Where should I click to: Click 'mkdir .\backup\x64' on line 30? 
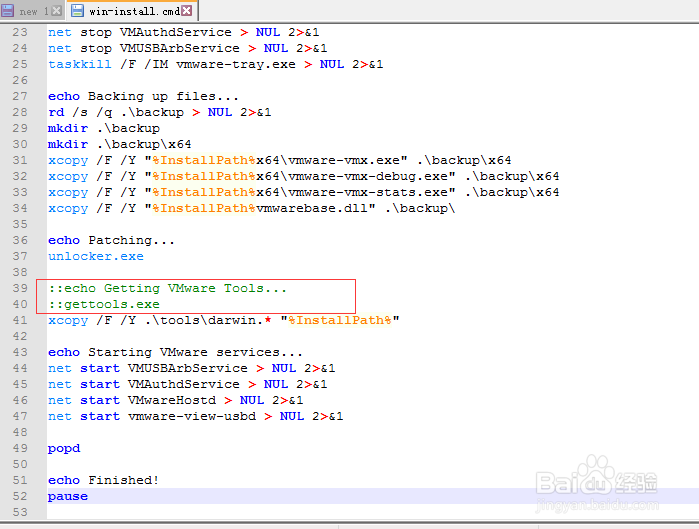(x=119, y=144)
